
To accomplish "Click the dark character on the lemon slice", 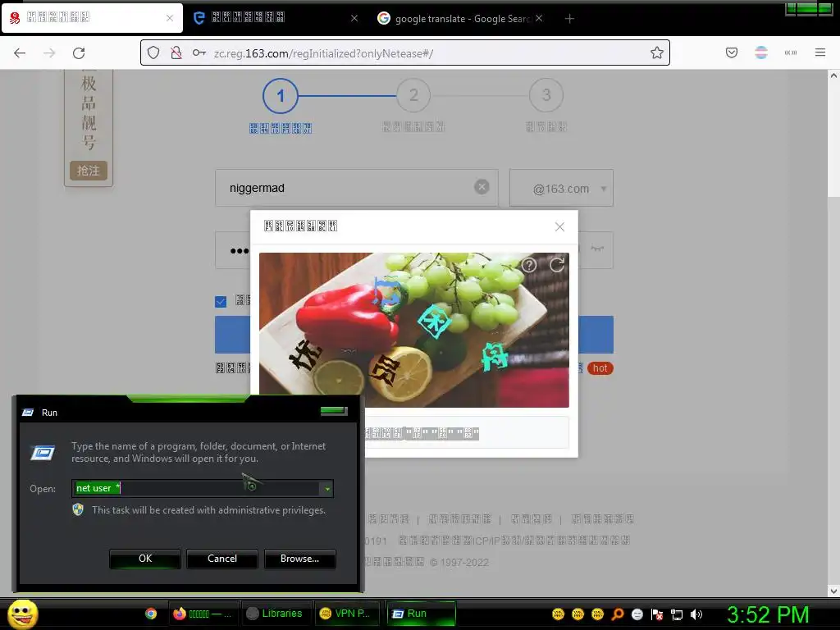I will pos(385,370).
